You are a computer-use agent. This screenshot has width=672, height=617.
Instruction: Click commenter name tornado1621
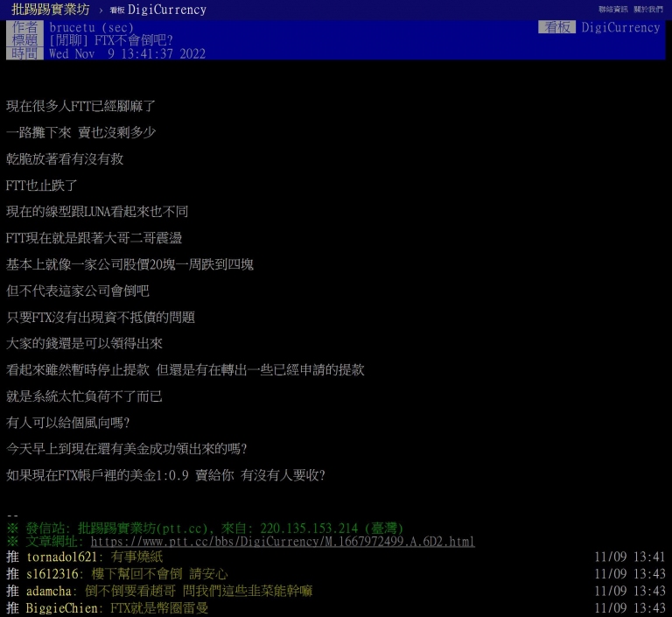coord(62,557)
